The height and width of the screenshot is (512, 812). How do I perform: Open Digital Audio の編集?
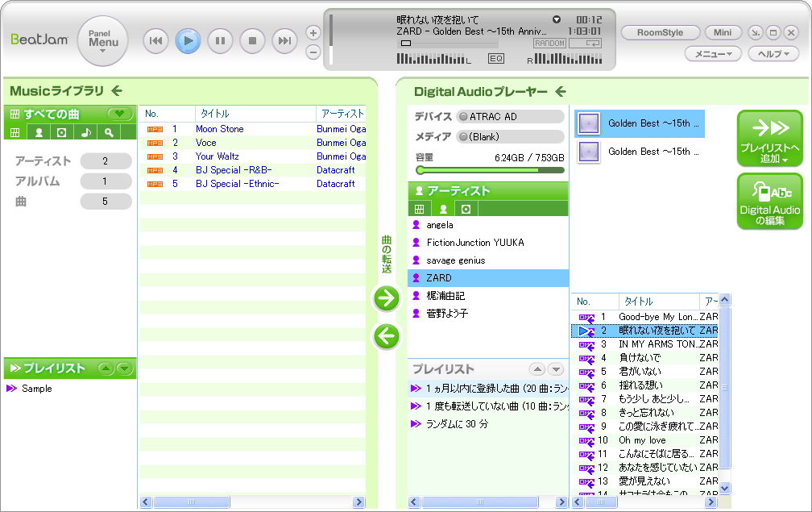point(770,201)
